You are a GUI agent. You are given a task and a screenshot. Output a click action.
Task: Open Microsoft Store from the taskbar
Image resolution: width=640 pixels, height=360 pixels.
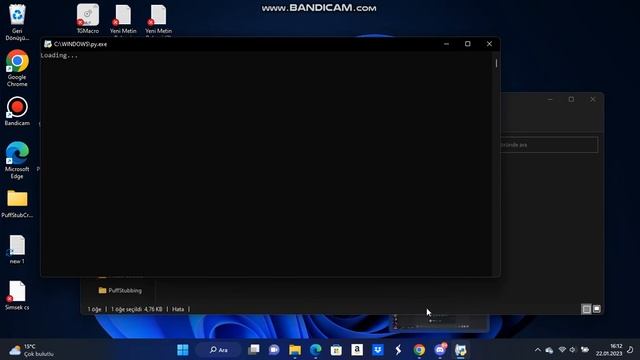336,350
